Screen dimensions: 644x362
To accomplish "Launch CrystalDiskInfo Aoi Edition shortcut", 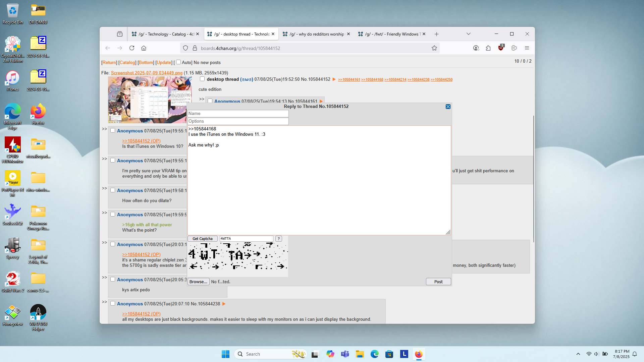I will click(13, 49).
